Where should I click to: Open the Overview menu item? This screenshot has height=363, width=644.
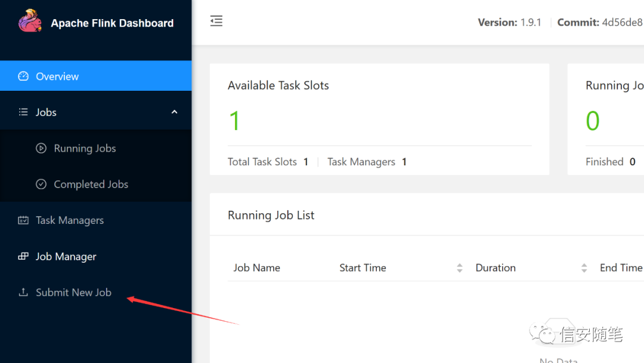pos(95,76)
